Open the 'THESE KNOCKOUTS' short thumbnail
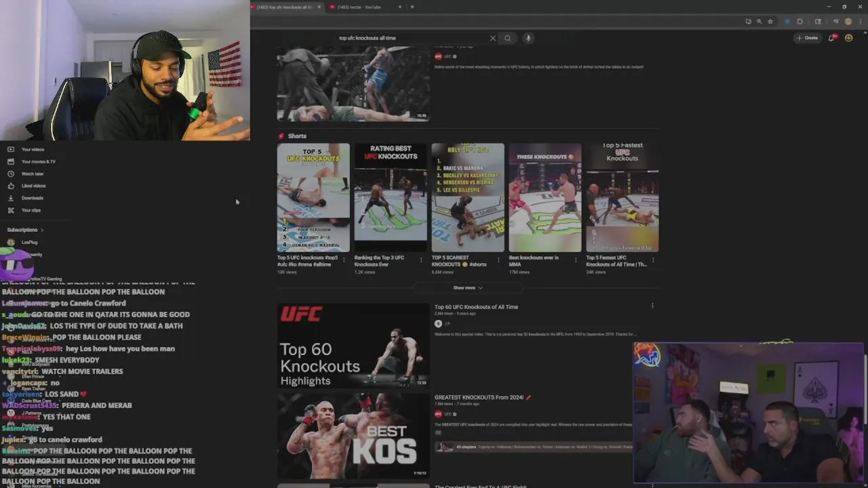The height and width of the screenshot is (488, 868). point(545,197)
